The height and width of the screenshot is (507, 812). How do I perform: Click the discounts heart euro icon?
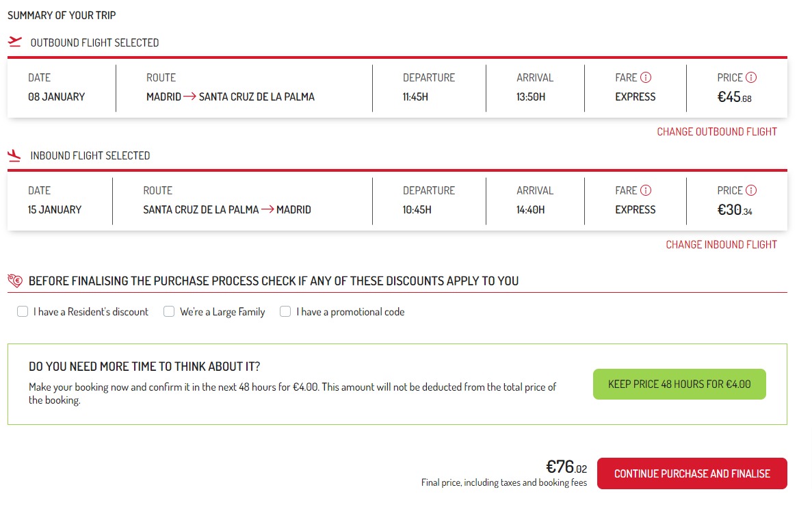(15, 281)
